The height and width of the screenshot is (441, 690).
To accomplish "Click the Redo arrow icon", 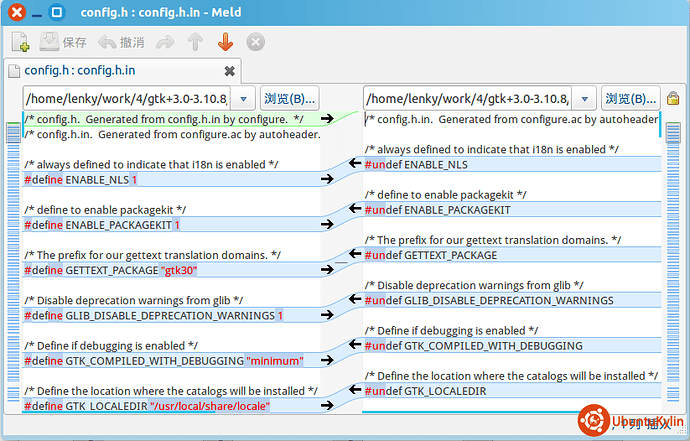I will click(166, 42).
